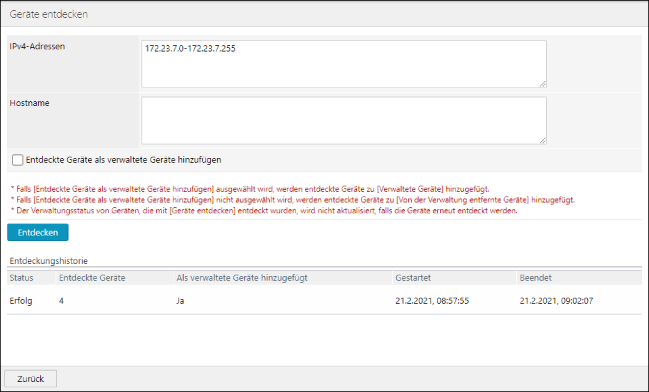Enable Entdeckte Geräte als verwaltete Geräte hinzufügen

point(17,160)
